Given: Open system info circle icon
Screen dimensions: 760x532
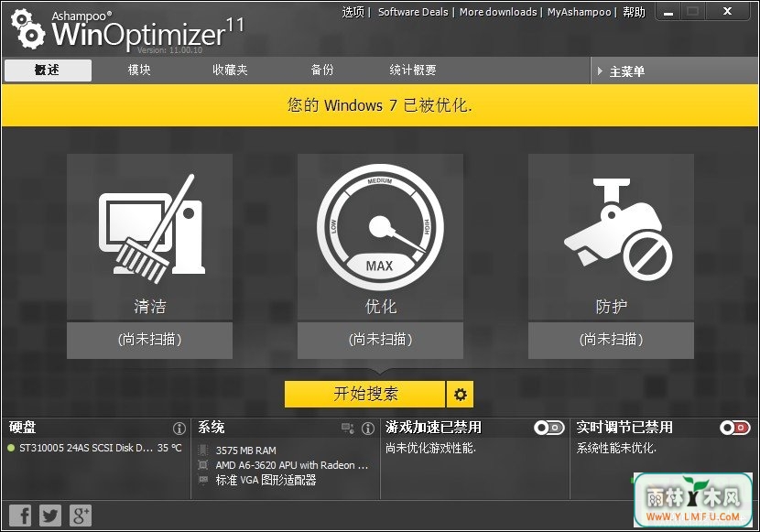Looking at the screenshot, I should (368, 429).
